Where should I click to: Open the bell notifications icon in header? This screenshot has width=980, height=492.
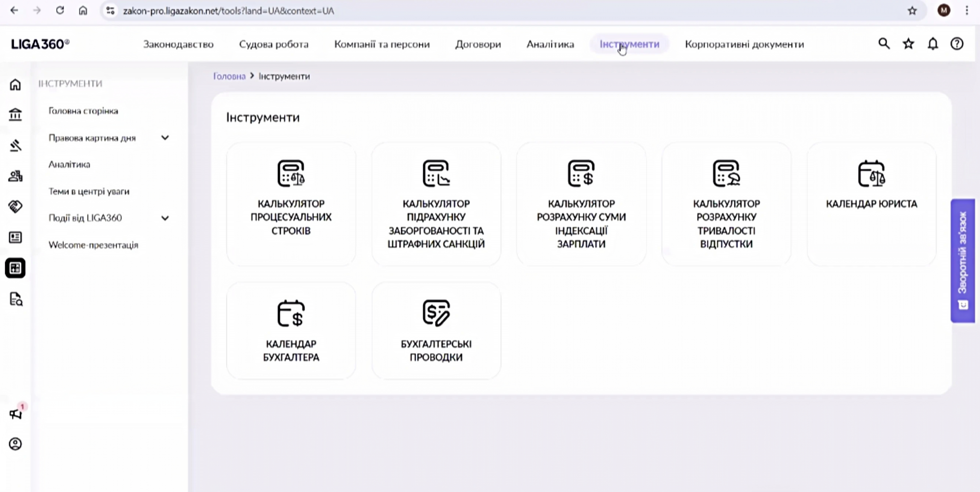click(932, 44)
